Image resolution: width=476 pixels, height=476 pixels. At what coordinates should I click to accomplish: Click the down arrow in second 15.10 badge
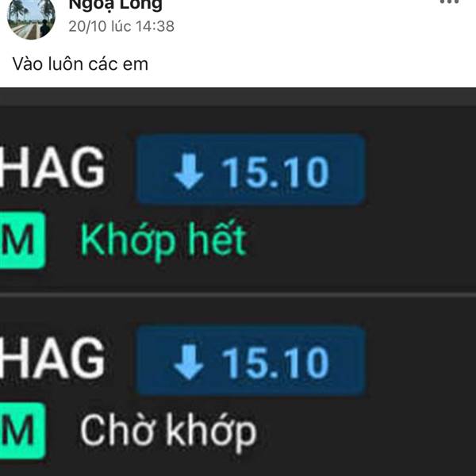pos(189,363)
